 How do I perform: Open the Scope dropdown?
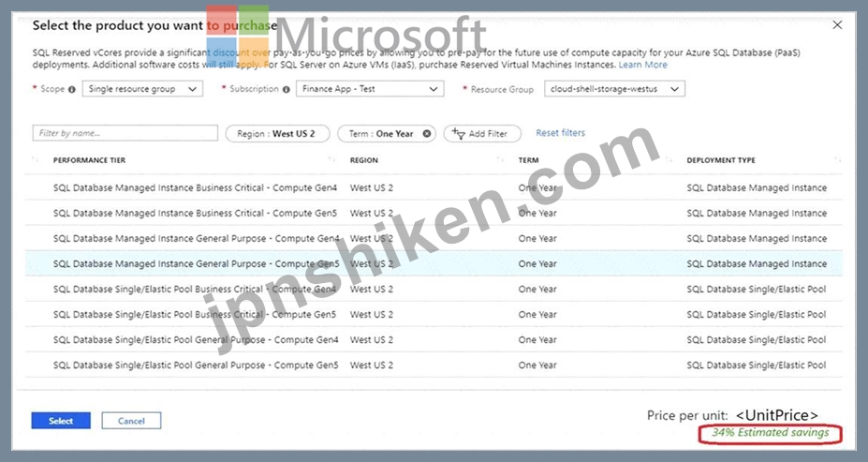point(142,89)
